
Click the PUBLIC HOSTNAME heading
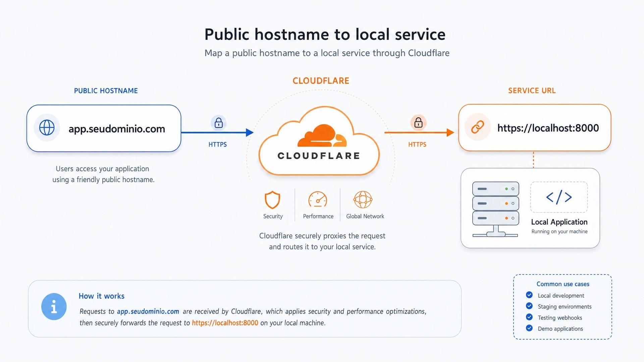pyautogui.click(x=106, y=91)
